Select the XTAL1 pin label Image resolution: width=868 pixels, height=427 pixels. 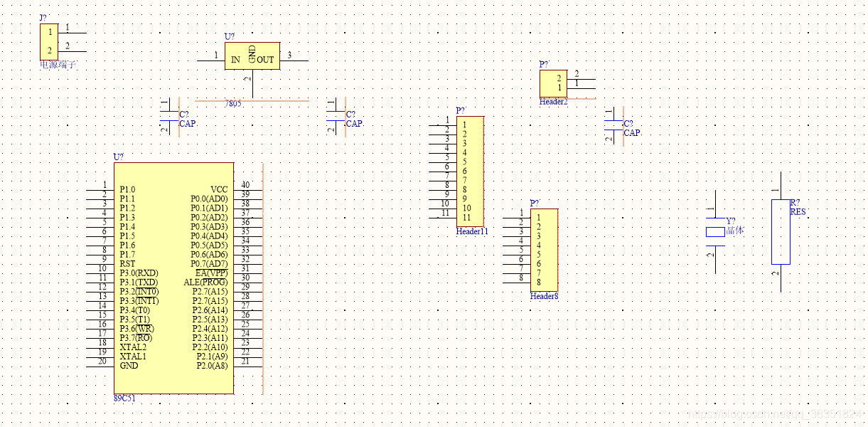133,357
